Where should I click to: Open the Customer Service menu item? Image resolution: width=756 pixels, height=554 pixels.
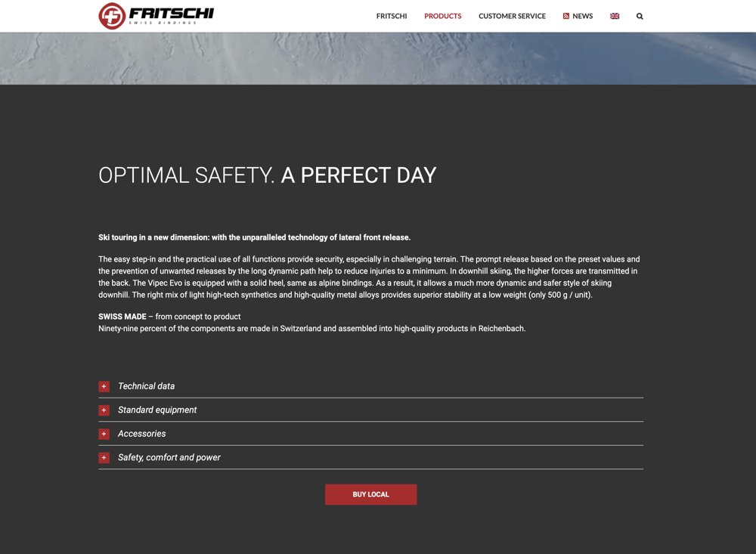pos(512,16)
